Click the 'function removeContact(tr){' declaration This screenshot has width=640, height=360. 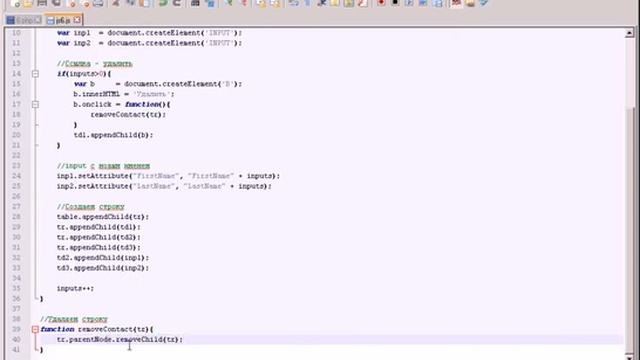pyautogui.click(x=97, y=329)
